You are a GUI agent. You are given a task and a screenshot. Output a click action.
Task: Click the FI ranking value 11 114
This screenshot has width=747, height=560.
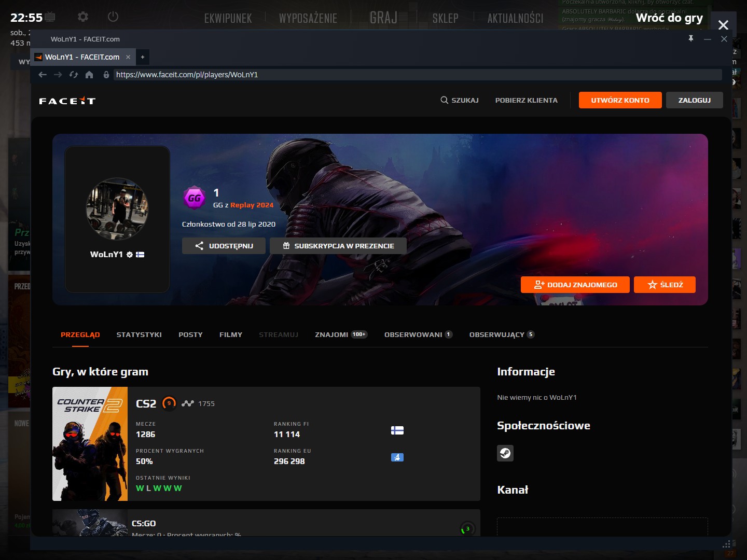(287, 435)
